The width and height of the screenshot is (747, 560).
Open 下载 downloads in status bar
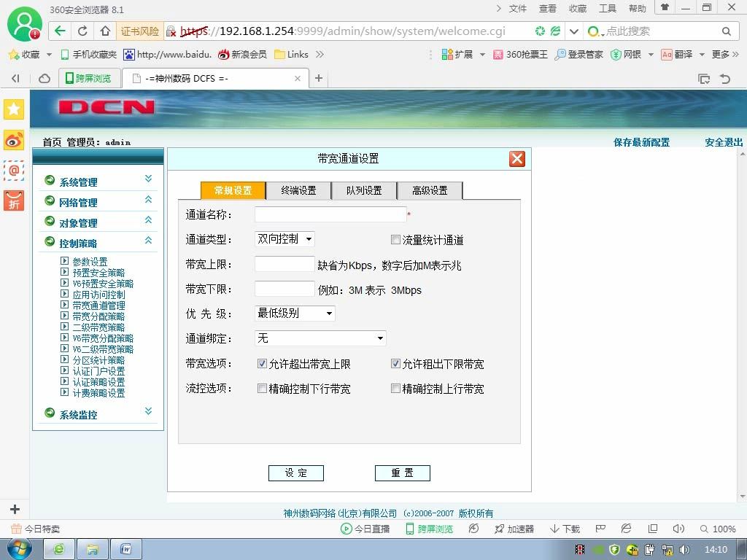565,529
